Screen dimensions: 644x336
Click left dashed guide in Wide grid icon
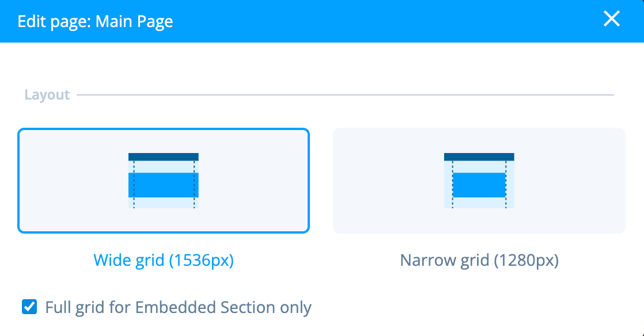134,185
